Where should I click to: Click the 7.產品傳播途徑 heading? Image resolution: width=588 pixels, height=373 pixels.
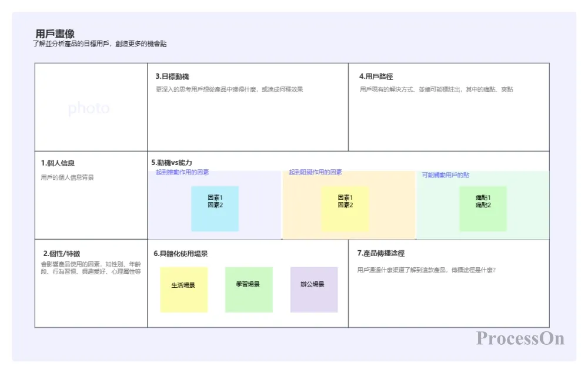pyautogui.click(x=380, y=253)
